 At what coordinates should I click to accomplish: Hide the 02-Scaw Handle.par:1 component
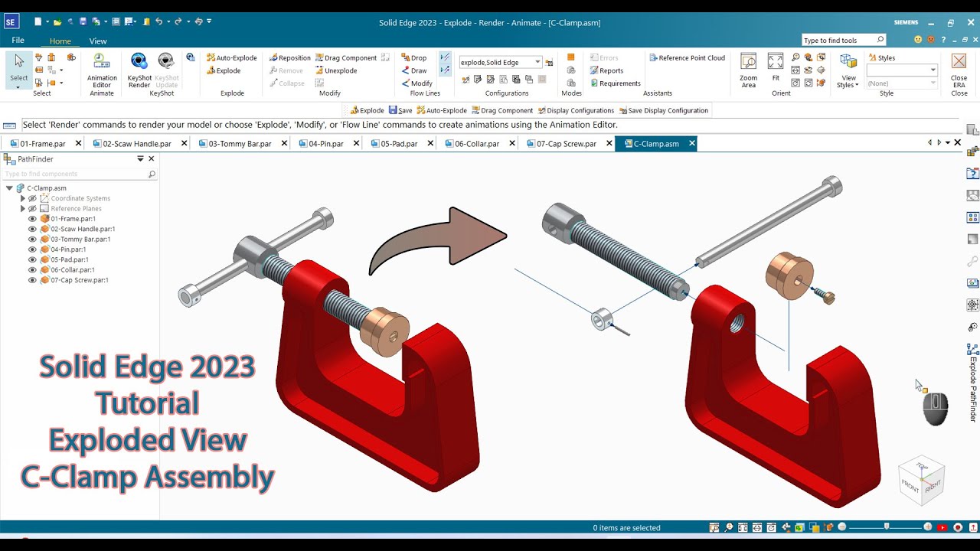pos(32,229)
